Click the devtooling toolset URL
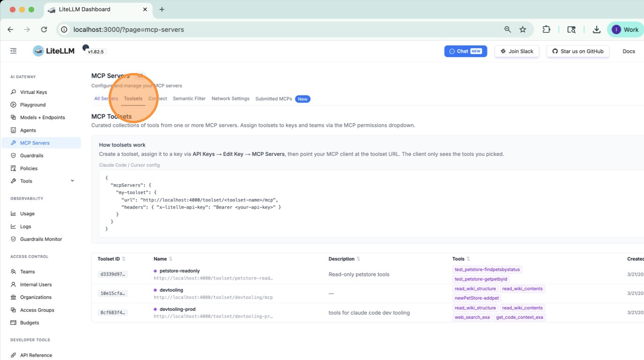This screenshot has width=644, height=360. pos(213,297)
